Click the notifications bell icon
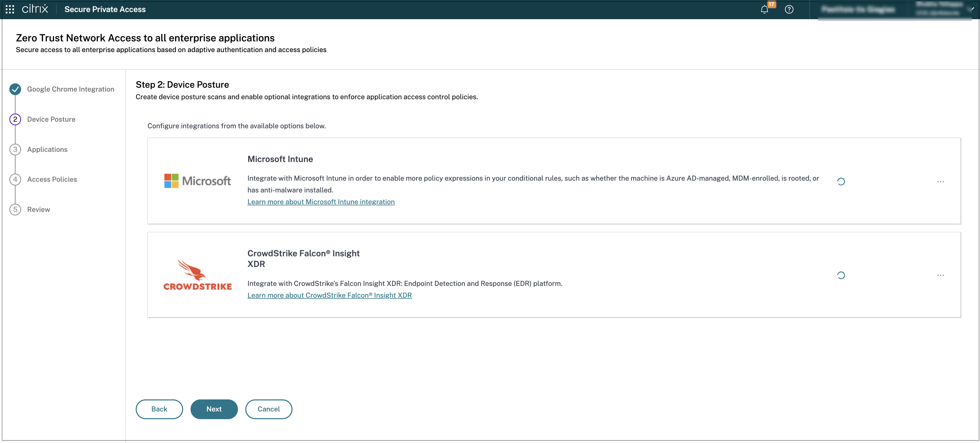Screen dimensions: 980x443 [x=764, y=10]
